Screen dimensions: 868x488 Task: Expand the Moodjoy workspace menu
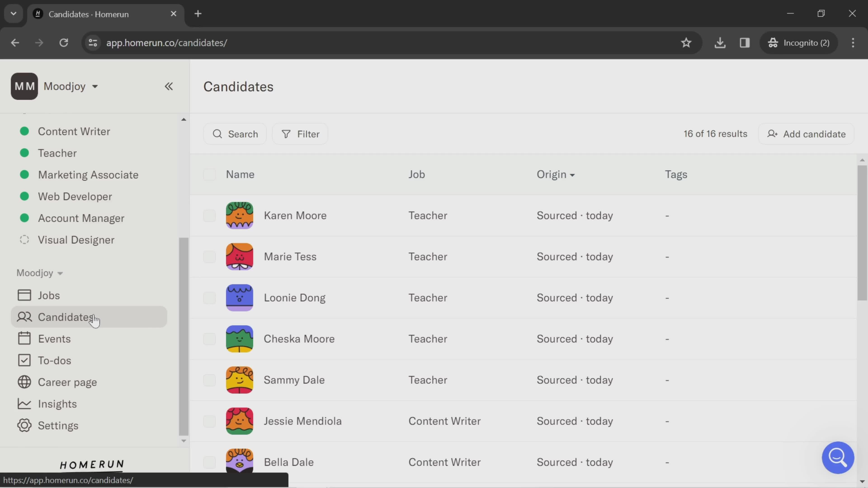click(x=70, y=86)
